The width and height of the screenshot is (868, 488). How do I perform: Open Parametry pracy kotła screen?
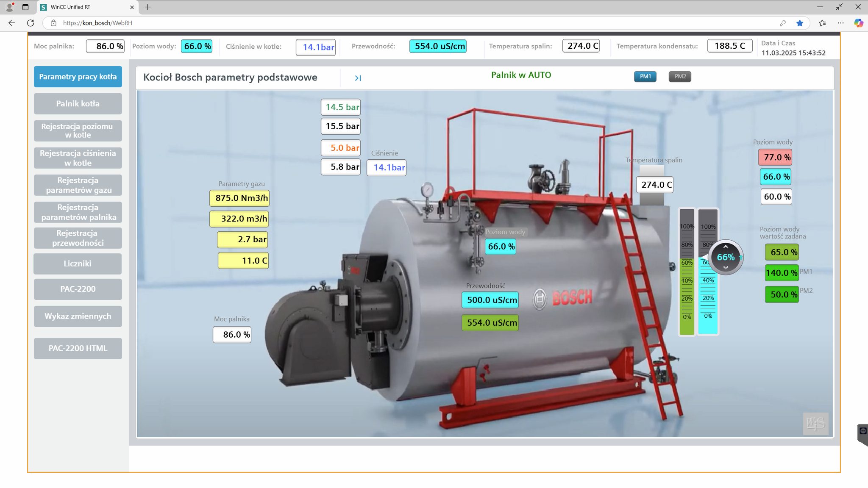78,77
